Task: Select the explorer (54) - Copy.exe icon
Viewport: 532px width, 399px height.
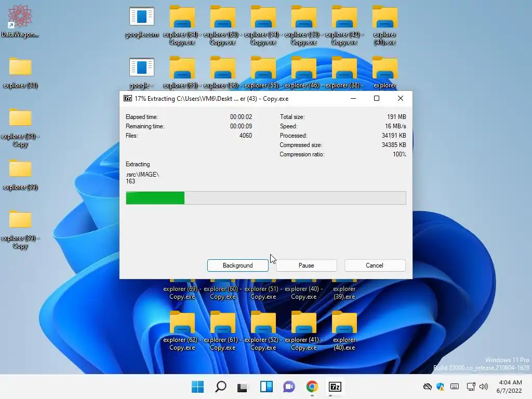Action: [x=263, y=26]
